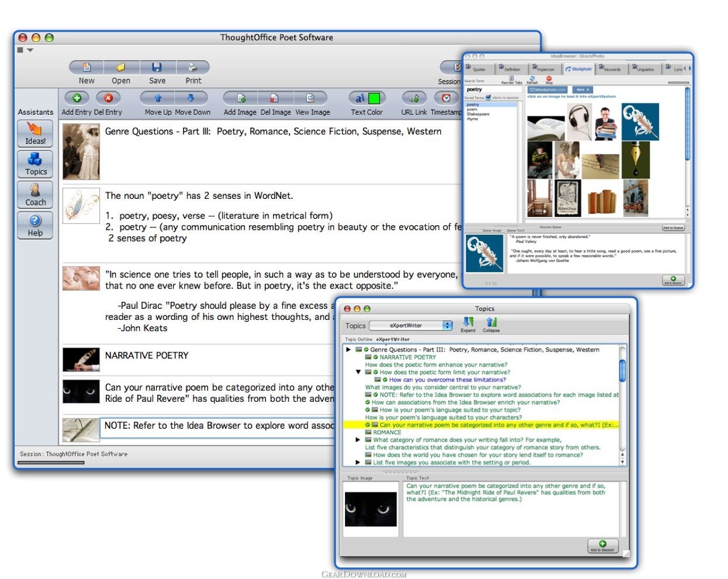The height and width of the screenshot is (579, 728).
Task: Click Collapse icon in Topics window
Action: click(x=491, y=322)
